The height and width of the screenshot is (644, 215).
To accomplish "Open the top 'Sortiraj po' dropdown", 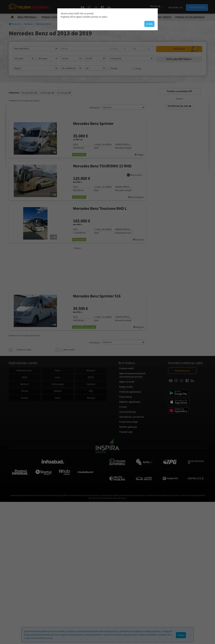I will (124, 108).
